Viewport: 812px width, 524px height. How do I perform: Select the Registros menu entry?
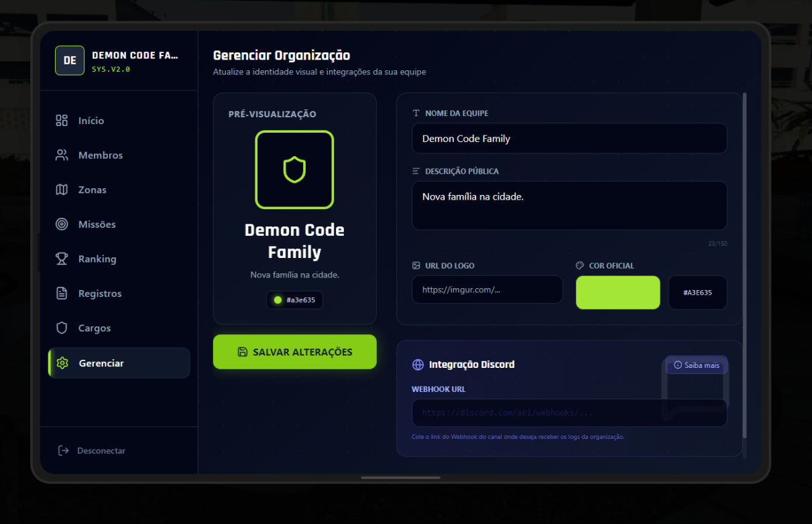click(119, 293)
